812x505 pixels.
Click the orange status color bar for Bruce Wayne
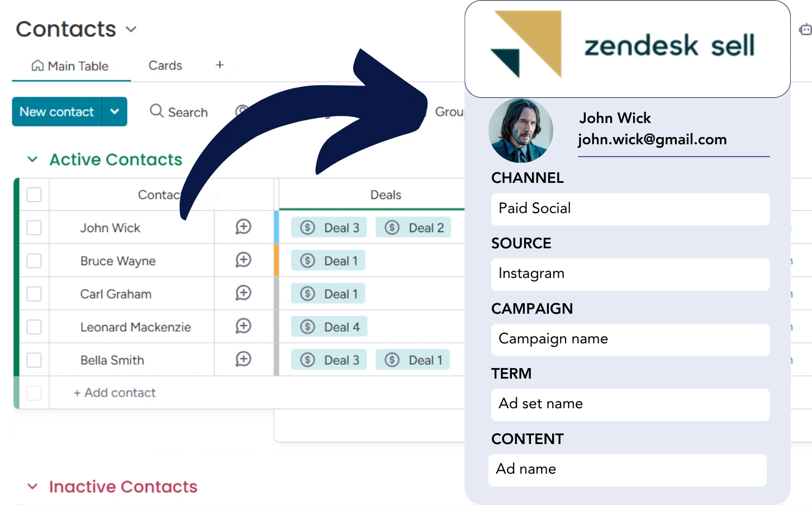pos(277,260)
